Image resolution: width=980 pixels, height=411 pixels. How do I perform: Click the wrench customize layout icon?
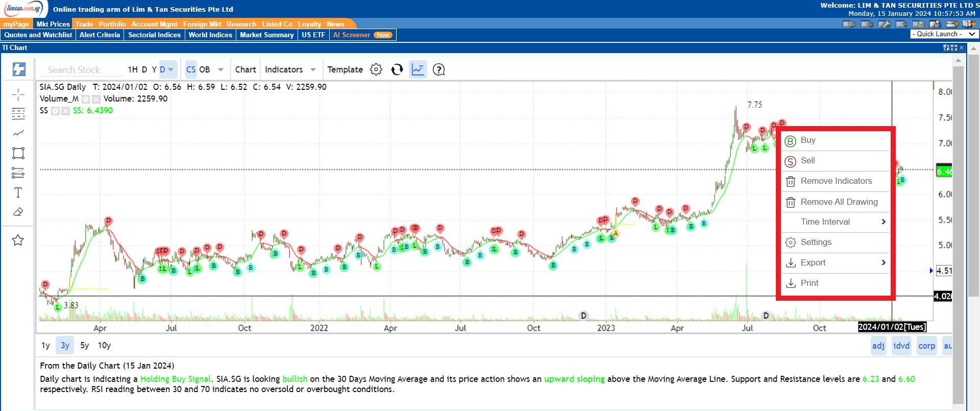coord(884,24)
